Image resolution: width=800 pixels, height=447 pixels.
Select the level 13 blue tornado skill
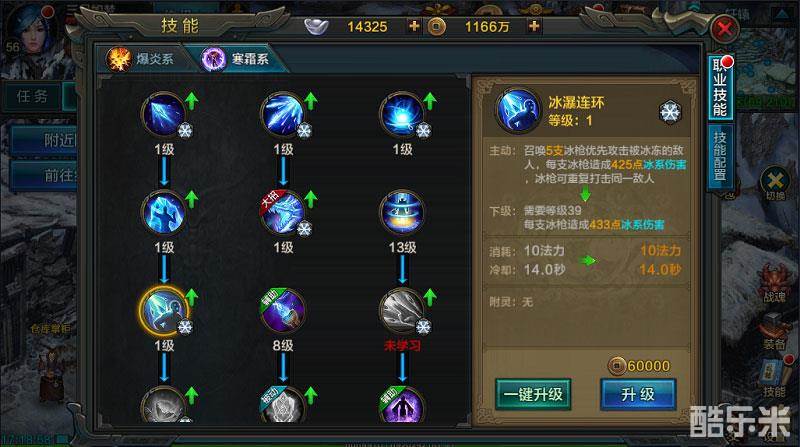[402, 212]
